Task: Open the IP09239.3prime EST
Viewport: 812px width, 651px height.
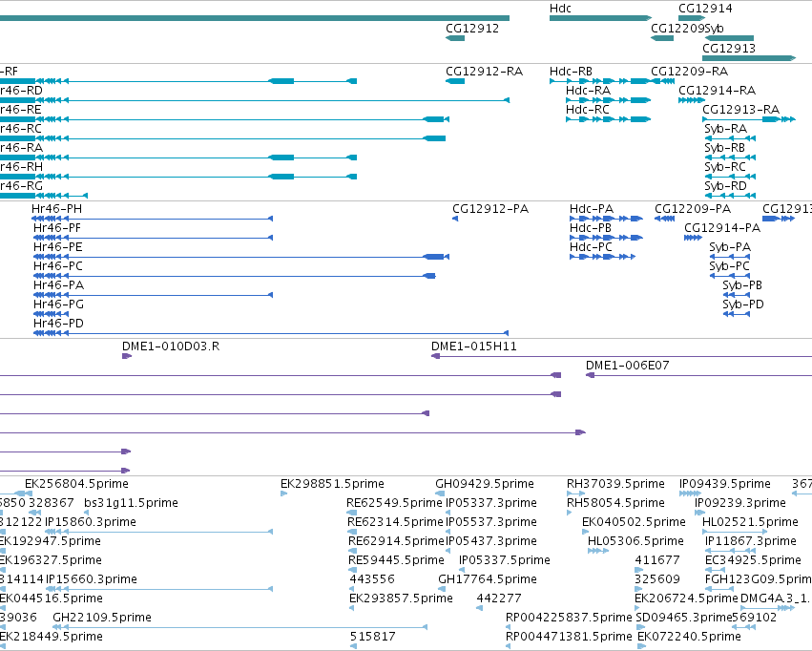Action: [699, 513]
